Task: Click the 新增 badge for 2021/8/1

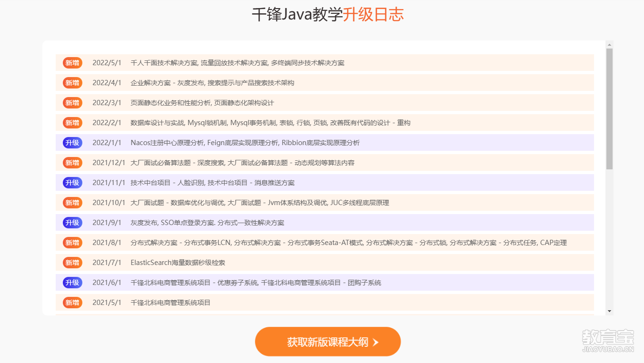Action: pyautogui.click(x=72, y=243)
